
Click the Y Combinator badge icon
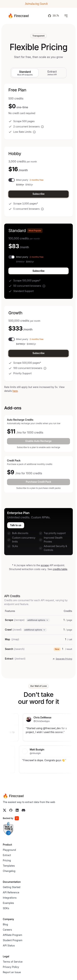[x=17, y=818]
